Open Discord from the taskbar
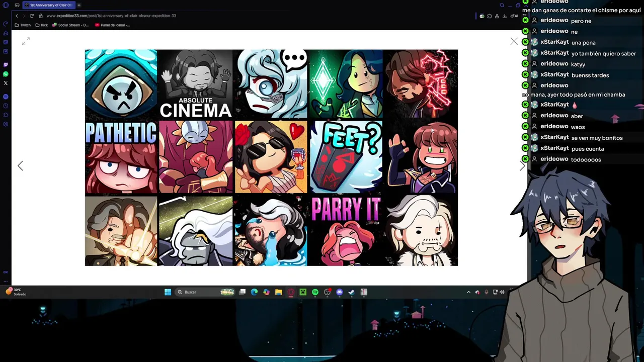This screenshot has height=362, width=644. [x=339, y=292]
